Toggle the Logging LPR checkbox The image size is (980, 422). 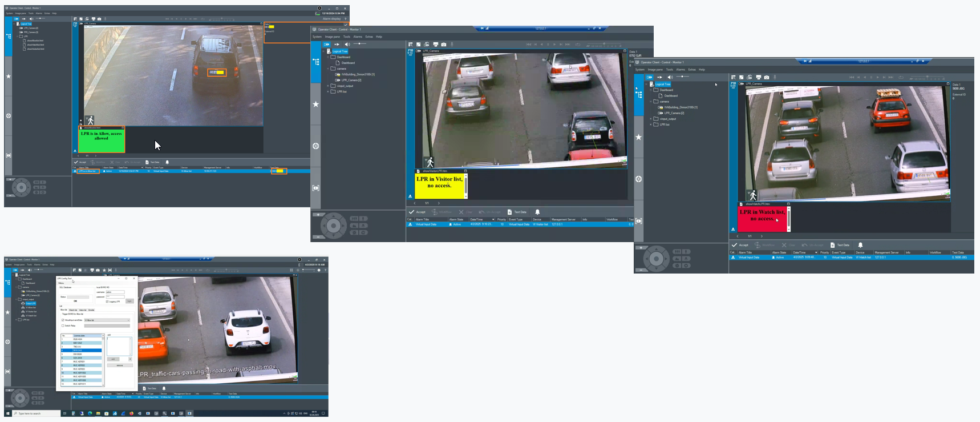point(107,302)
